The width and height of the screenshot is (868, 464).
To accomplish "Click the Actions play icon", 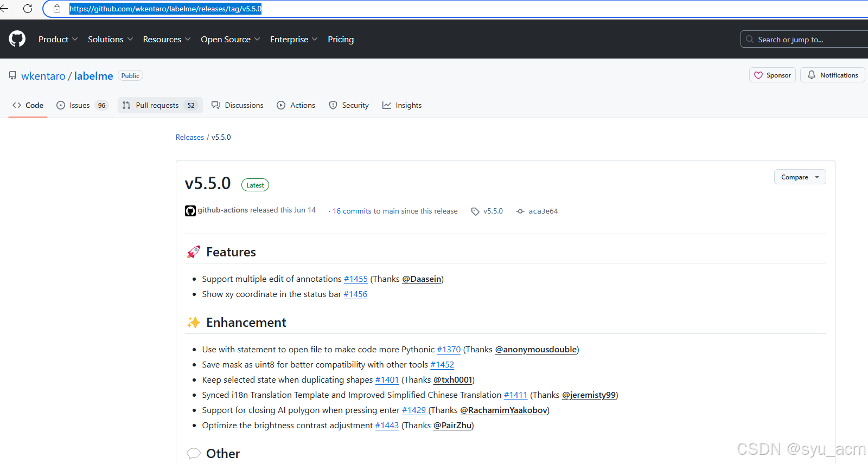I will coord(281,105).
